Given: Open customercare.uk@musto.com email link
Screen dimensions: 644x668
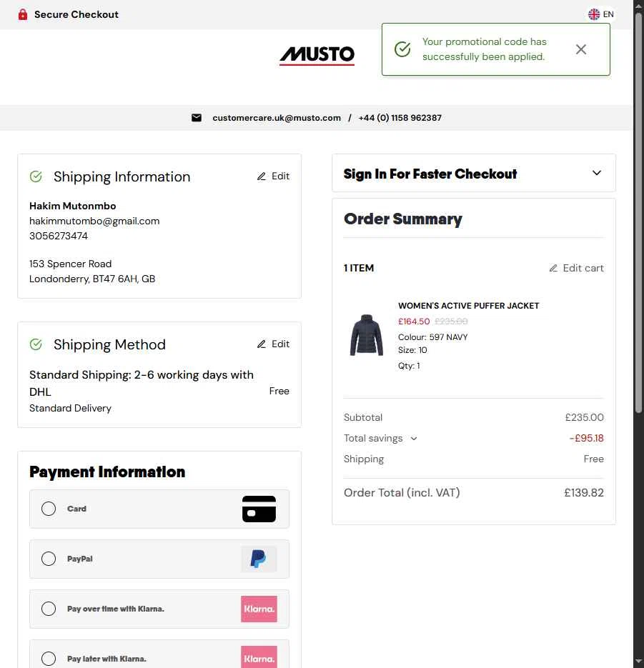Looking at the screenshot, I should coord(277,118).
